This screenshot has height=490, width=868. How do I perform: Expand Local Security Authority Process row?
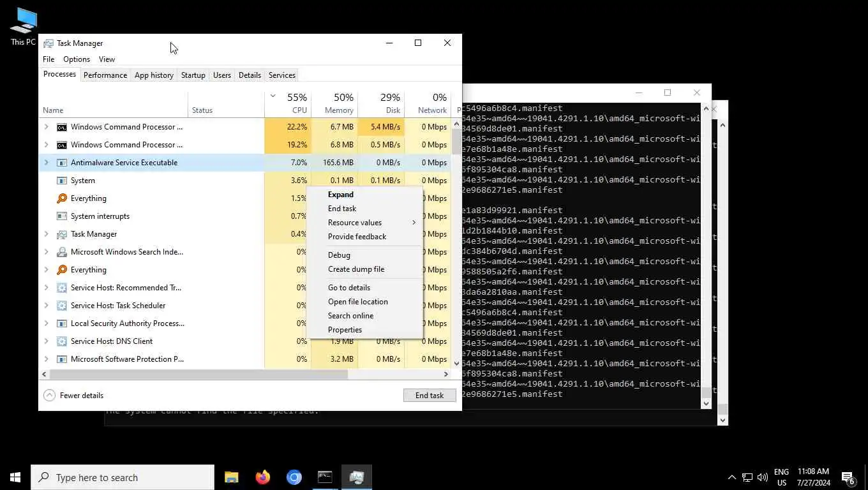pyautogui.click(x=46, y=323)
